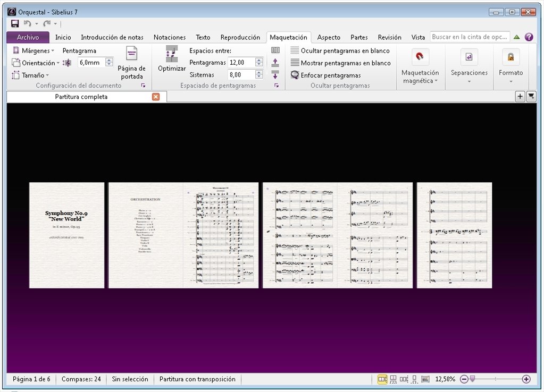This screenshot has width=544, height=392.
Task: Decrease the Pentagrama size with the down arrow
Action: click(110, 65)
